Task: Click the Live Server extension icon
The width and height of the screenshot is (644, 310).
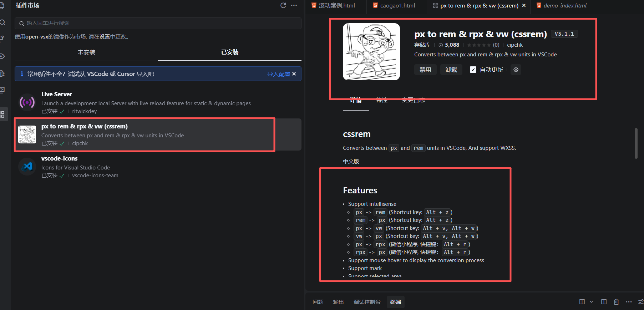Action: pos(27,102)
